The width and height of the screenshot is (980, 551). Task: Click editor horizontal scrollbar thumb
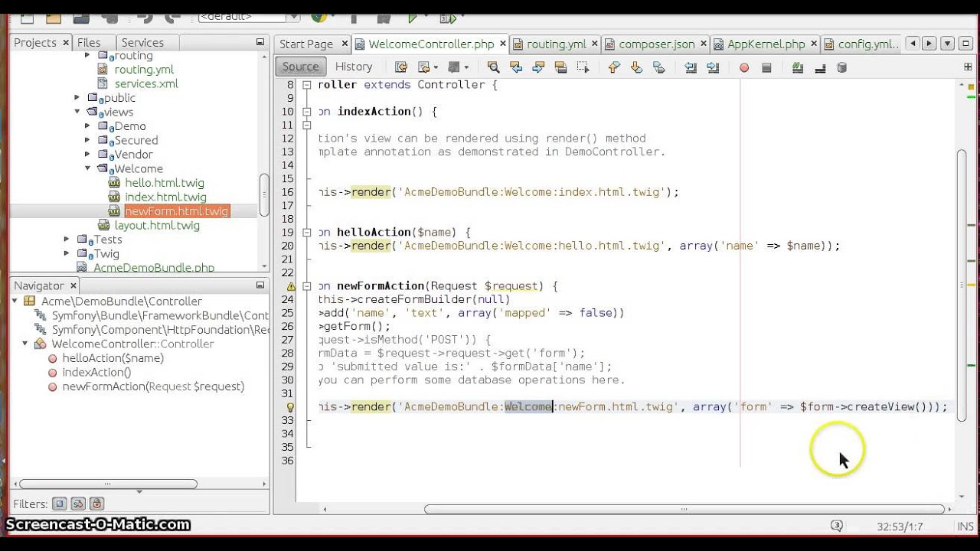point(684,509)
